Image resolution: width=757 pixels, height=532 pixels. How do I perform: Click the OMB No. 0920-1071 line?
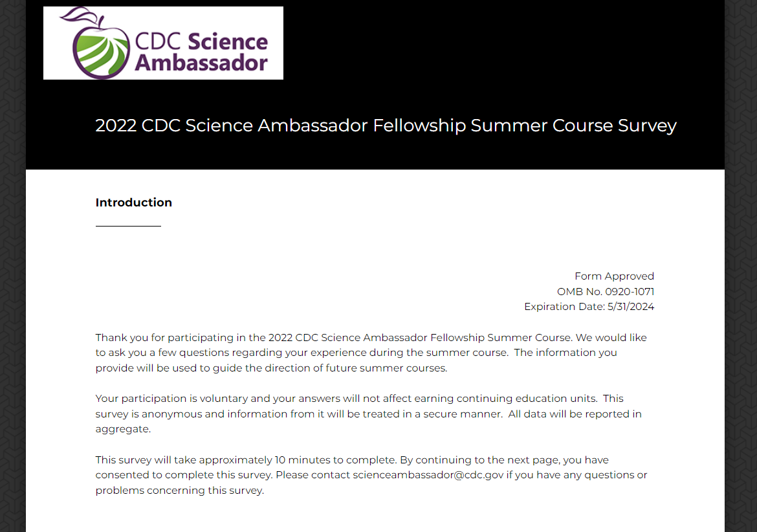(x=605, y=291)
